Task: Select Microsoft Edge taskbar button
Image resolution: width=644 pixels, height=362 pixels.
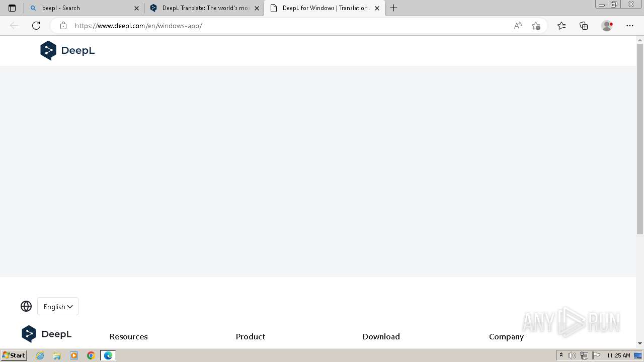Action: coord(108,355)
